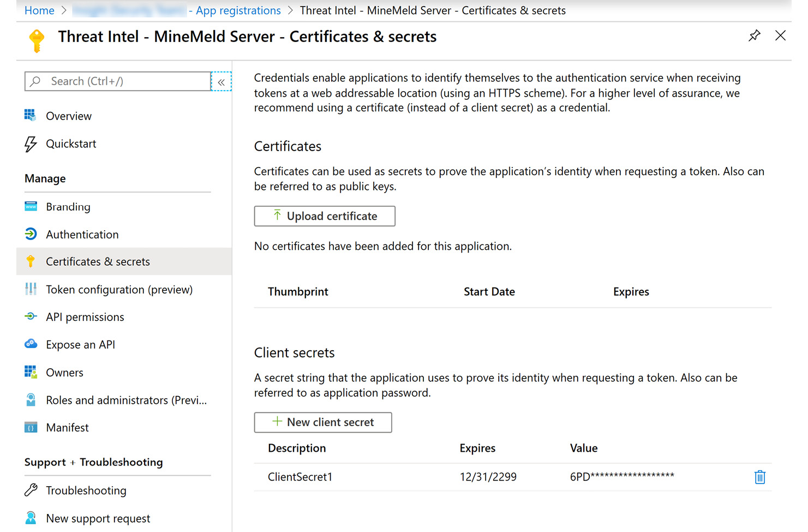Screen dimensions: 808x532
Task: Click the Value column header
Action: pyautogui.click(x=584, y=448)
